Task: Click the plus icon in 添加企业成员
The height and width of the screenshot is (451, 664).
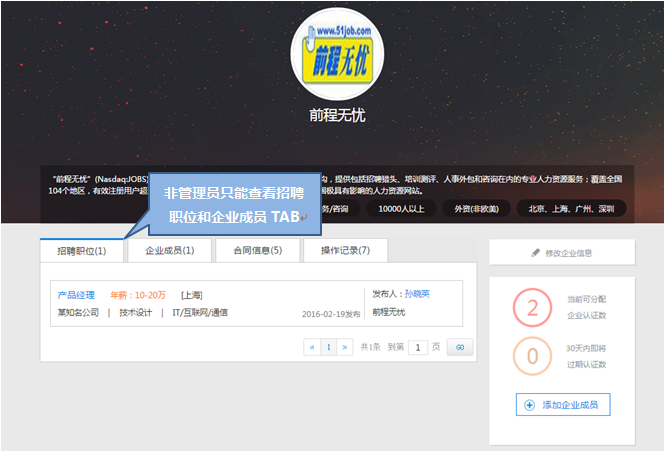Action: (529, 405)
